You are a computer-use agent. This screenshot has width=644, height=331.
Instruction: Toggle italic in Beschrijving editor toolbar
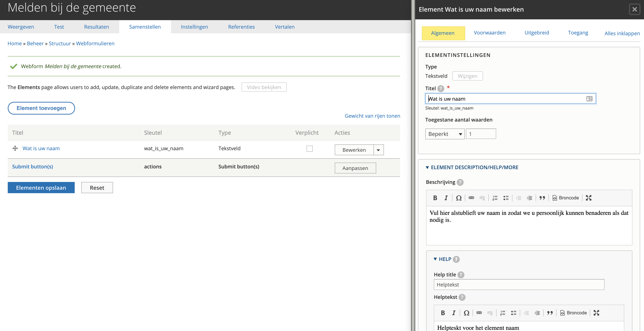(446, 198)
